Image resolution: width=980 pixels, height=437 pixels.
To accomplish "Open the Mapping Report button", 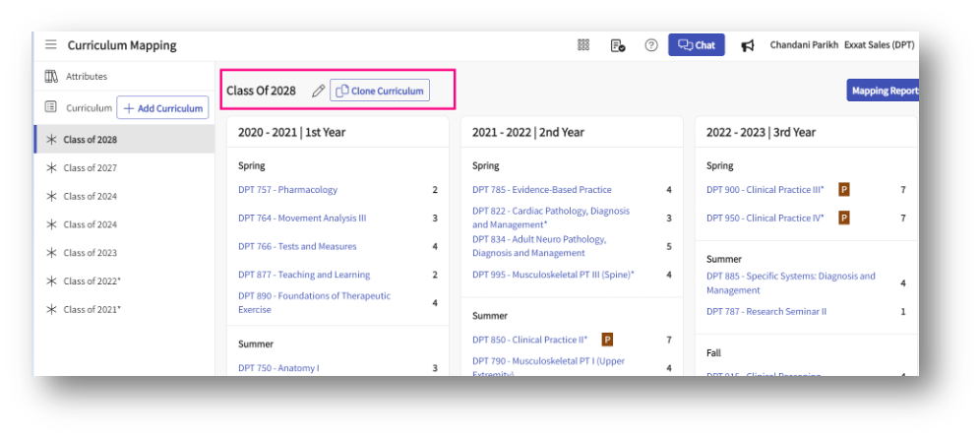I will click(883, 91).
